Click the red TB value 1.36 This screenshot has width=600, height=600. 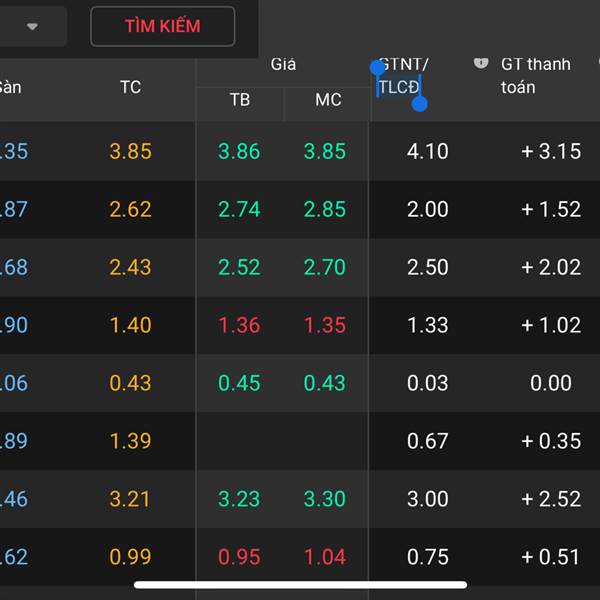pyautogui.click(x=239, y=325)
